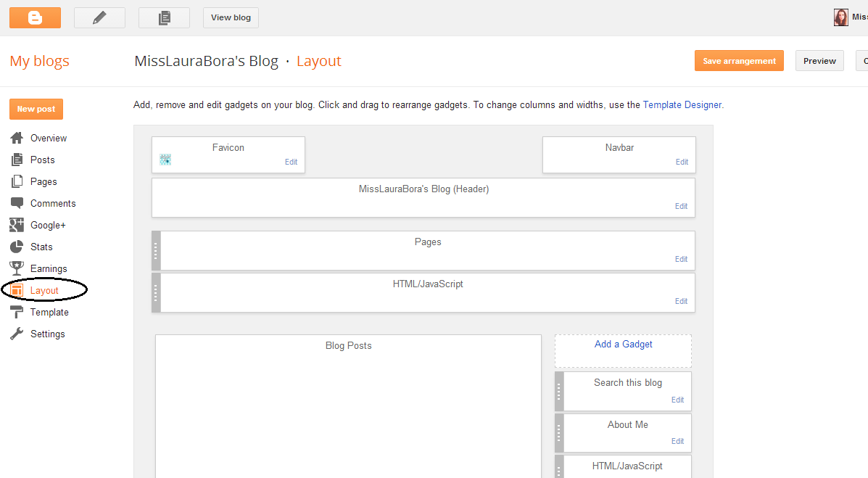The image size is (868, 478).
Task: Click the 'About Me' gadget title
Action: (x=628, y=424)
